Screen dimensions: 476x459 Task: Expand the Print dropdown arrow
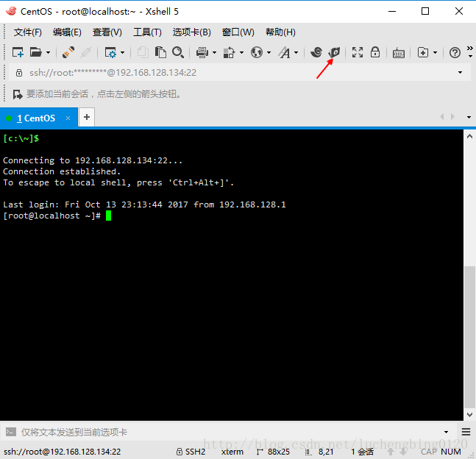click(x=214, y=53)
